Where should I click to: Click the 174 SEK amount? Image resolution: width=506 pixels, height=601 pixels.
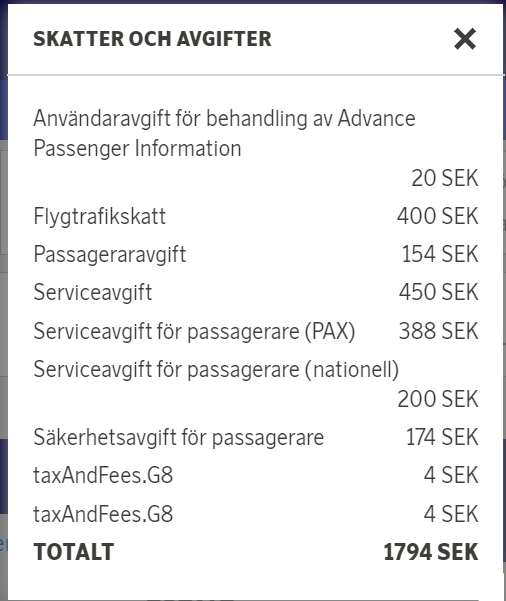pyautogui.click(x=442, y=437)
